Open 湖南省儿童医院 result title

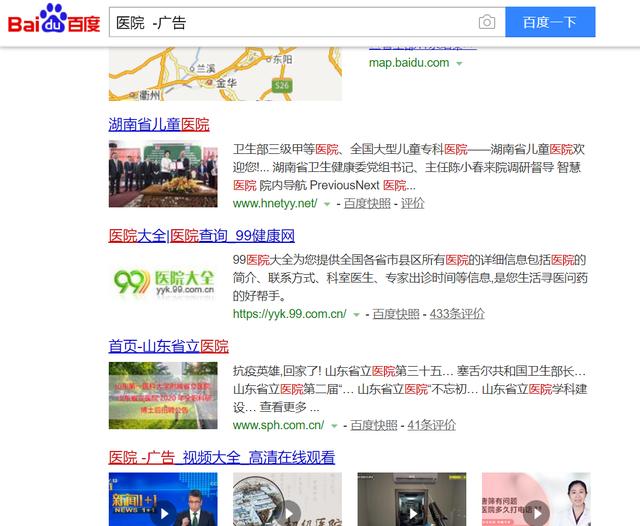pos(159,124)
